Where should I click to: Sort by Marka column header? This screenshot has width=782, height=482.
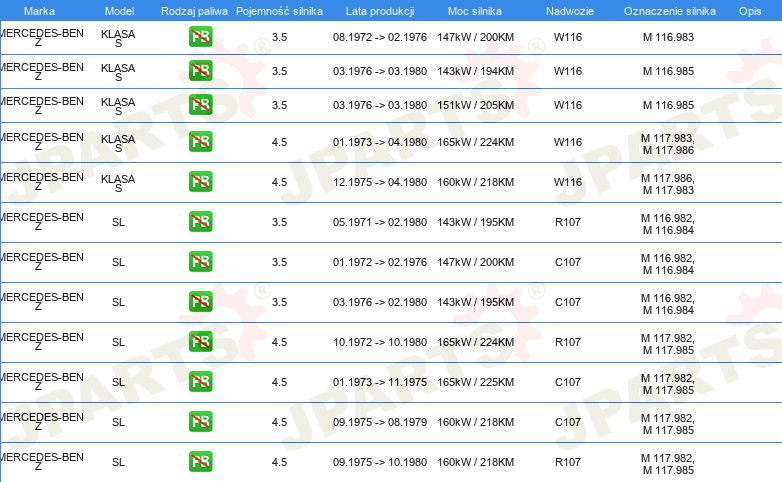click(39, 11)
